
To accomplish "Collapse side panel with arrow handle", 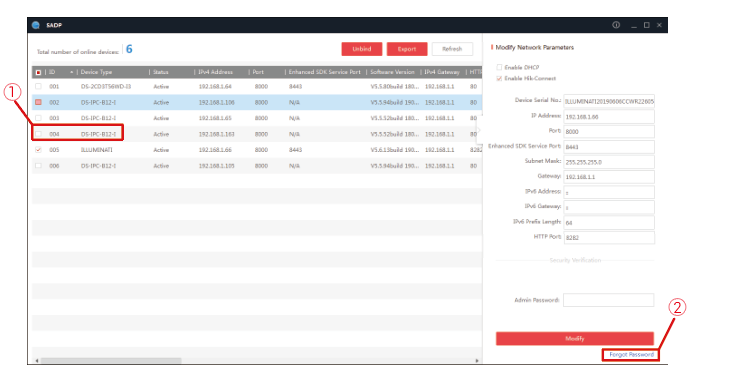I will pyautogui.click(x=479, y=129).
